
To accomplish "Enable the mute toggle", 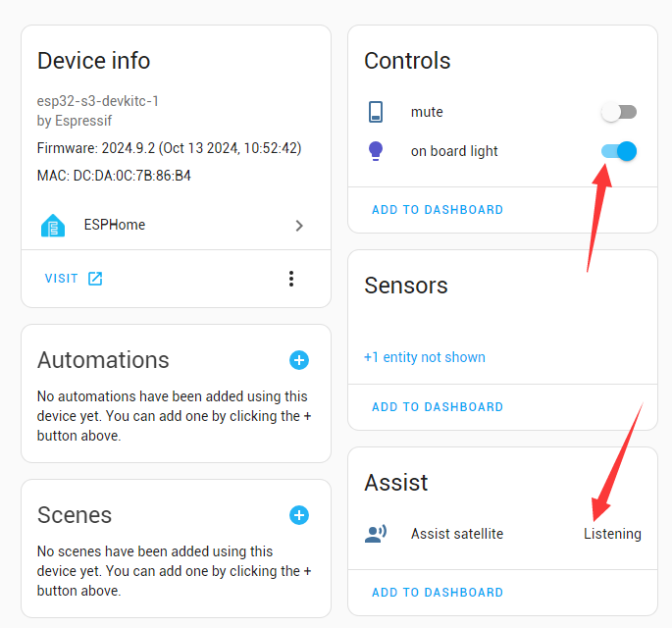I will 619,112.
